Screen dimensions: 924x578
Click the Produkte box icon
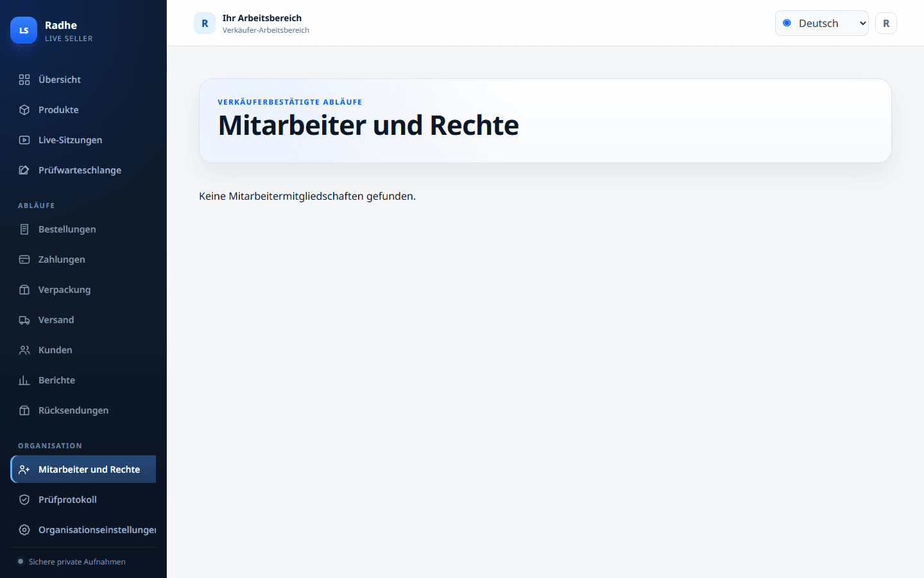point(24,110)
